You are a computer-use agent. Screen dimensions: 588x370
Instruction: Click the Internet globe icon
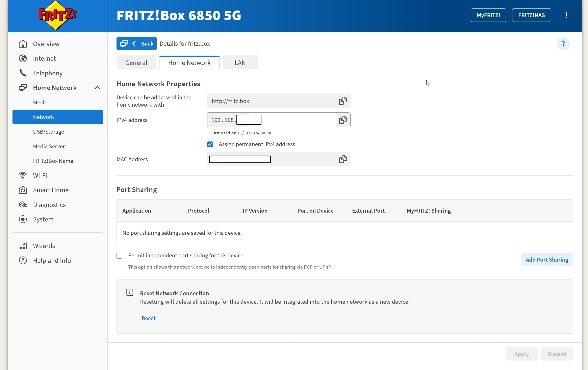pos(23,59)
